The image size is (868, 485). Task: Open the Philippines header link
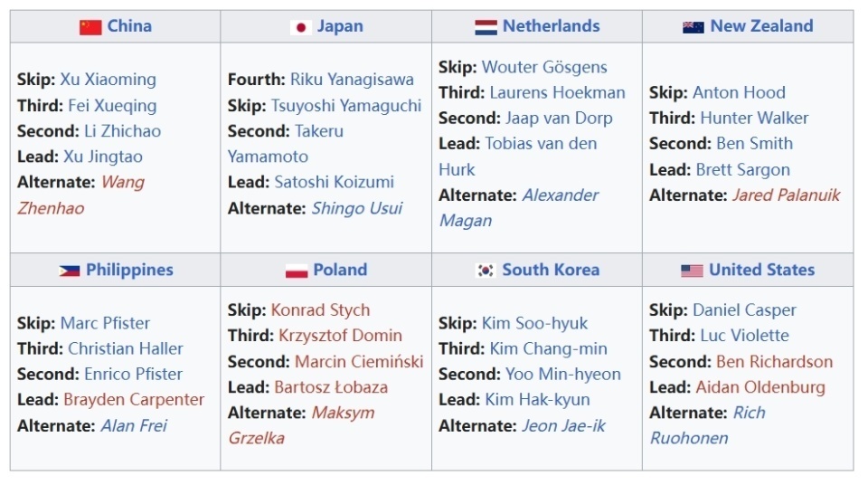click(x=129, y=270)
